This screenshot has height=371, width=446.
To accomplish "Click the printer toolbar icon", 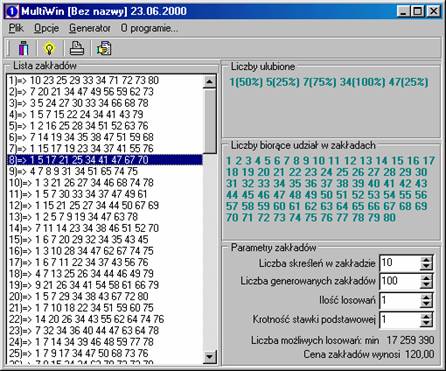I will (x=77, y=48).
